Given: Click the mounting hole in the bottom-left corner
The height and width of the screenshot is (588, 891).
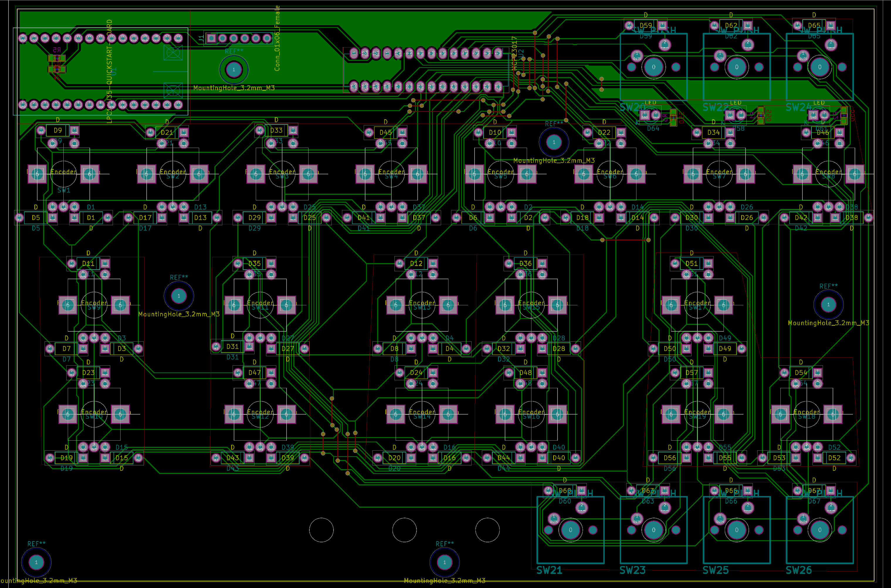Looking at the screenshot, I should (36, 562).
